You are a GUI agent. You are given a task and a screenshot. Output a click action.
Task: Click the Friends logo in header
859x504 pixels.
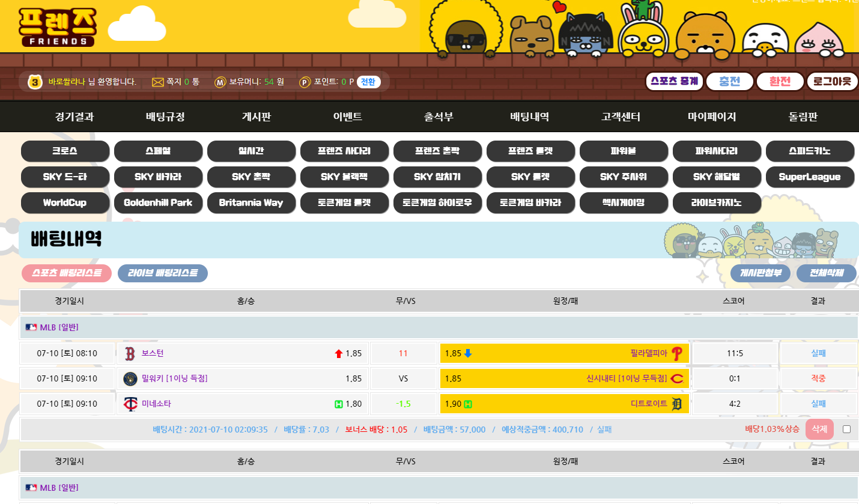click(x=57, y=27)
